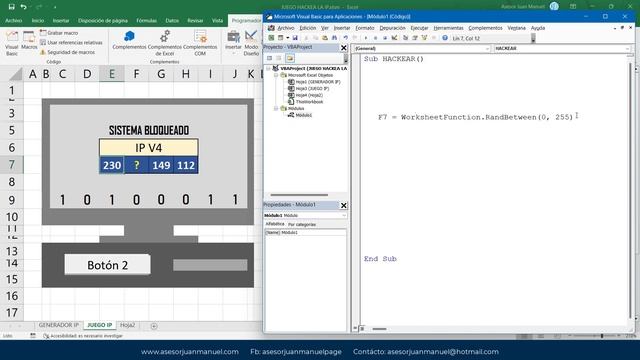Screen dimensions: 640x360
Task: Toggle Usar referencias relativas
Action: click(x=71, y=42)
